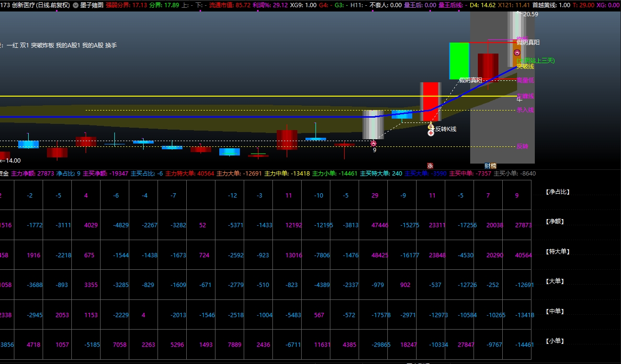The image size is (621, 364).
Task: Click the bright red candlestick above 反转K线
Action: pyautogui.click(x=430, y=102)
